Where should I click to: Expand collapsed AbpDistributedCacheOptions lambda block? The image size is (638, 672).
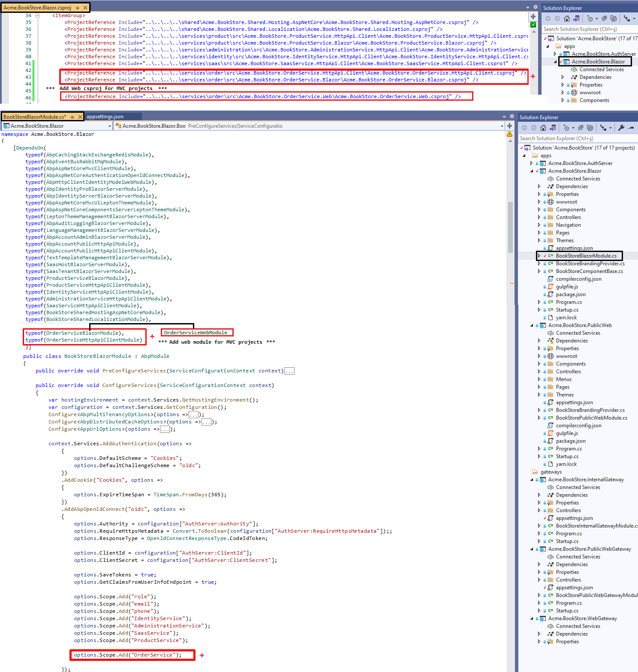pyautogui.click(x=207, y=422)
